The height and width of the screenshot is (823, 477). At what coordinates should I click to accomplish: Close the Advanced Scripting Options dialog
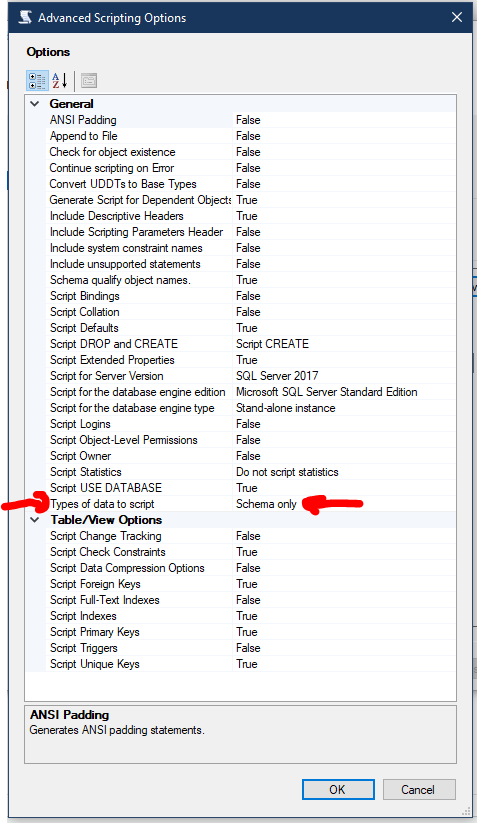click(x=457, y=17)
